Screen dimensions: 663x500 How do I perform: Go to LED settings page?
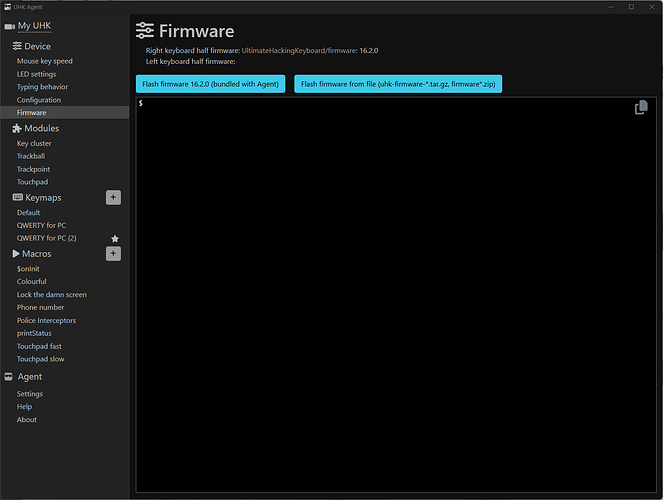36,74
